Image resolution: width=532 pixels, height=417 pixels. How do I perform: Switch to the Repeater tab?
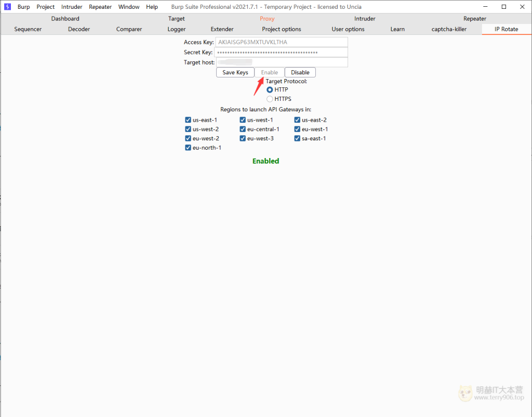(x=475, y=19)
